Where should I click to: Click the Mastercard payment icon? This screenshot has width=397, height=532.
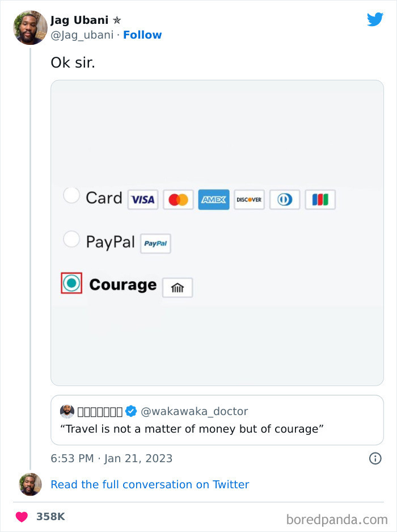tap(178, 199)
